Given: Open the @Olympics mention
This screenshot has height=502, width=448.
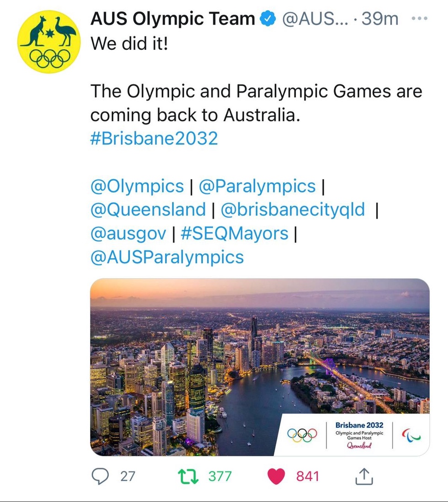Looking at the screenshot, I should pos(137,186).
